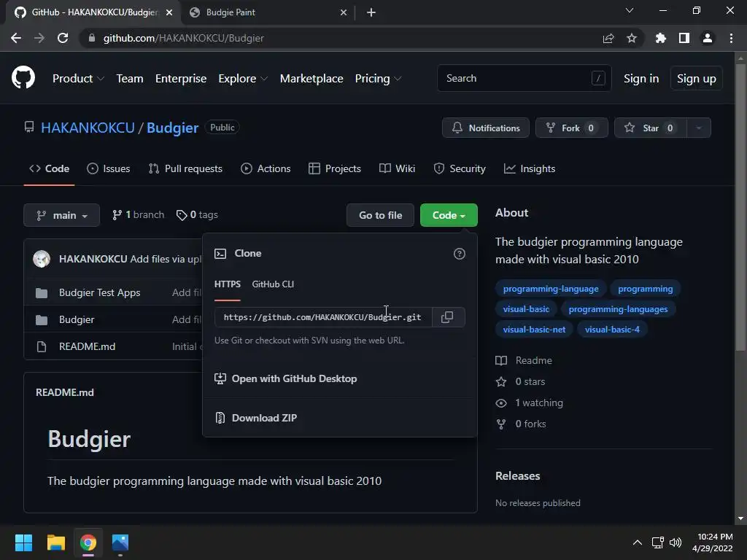Viewport: 747px width, 560px height.
Task: Click the programming-language topic tag
Action: pos(551,289)
